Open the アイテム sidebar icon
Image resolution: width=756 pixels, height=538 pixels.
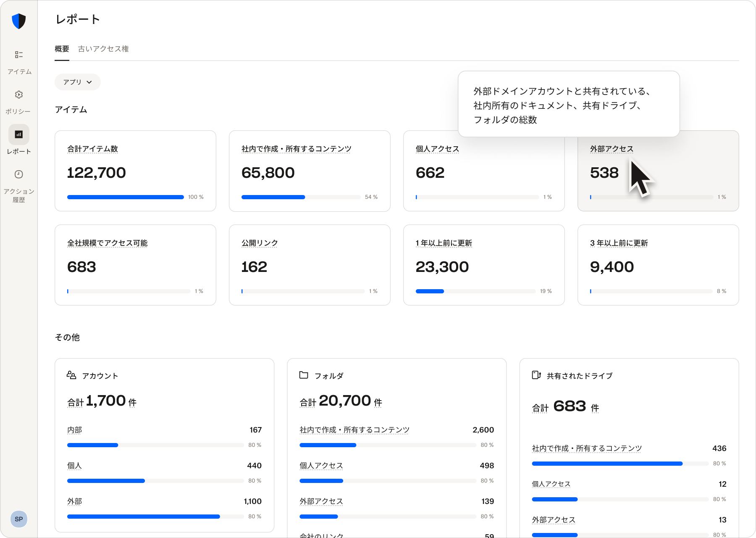pyautogui.click(x=19, y=55)
